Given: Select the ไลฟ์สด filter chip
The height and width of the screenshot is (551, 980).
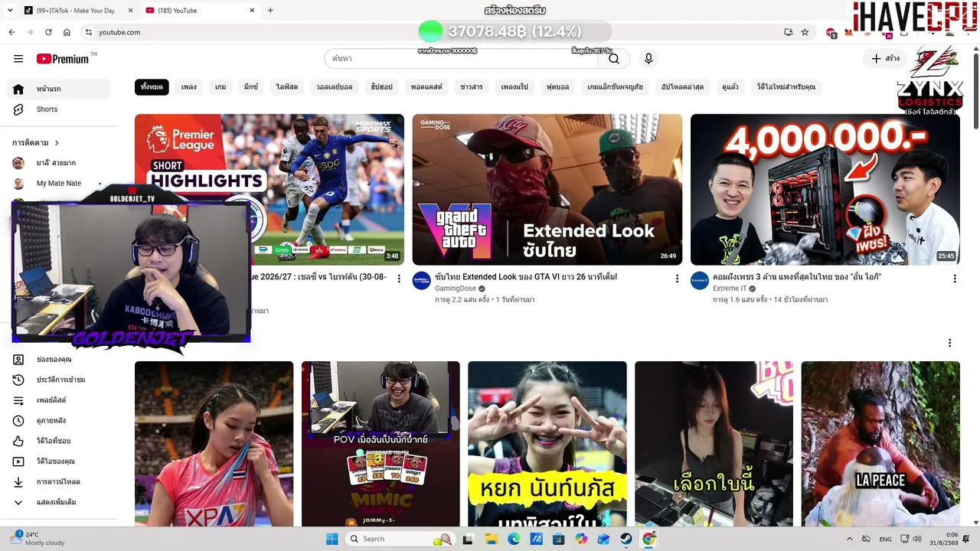Looking at the screenshot, I should pos(287,87).
